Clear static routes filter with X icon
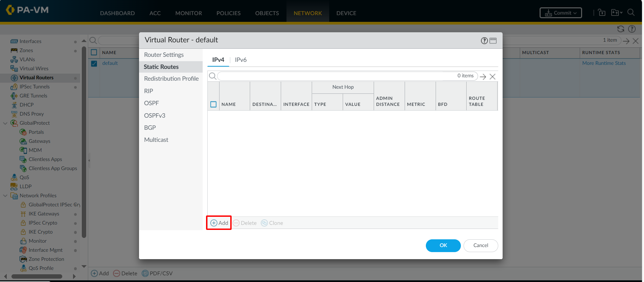The image size is (644, 282). coord(492,77)
